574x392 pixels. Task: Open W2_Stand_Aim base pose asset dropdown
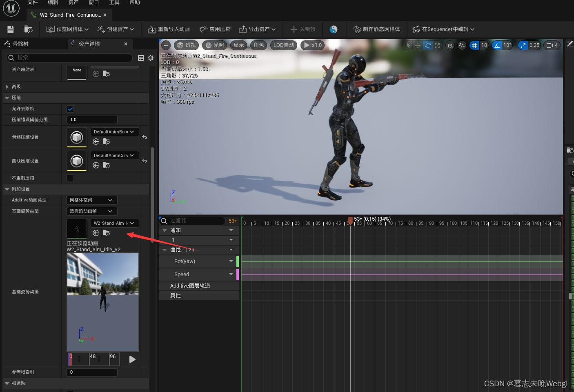click(x=115, y=223)
